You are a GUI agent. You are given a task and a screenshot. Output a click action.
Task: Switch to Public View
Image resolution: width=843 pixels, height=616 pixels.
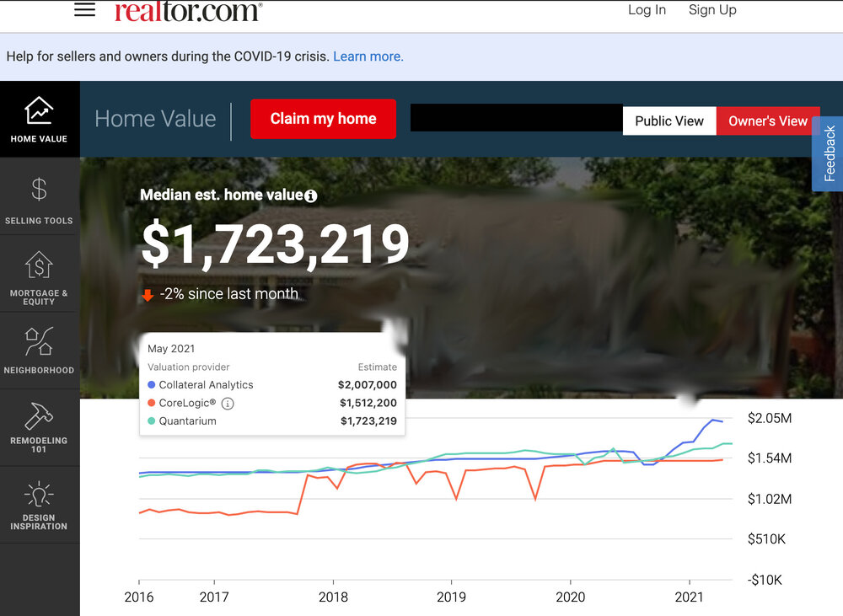pos(669,121)
